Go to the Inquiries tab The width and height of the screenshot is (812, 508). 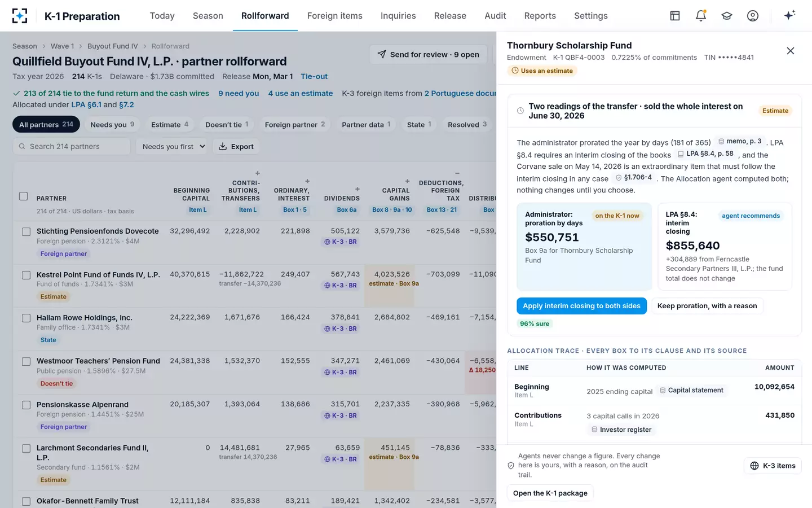(x=398, y=16)
